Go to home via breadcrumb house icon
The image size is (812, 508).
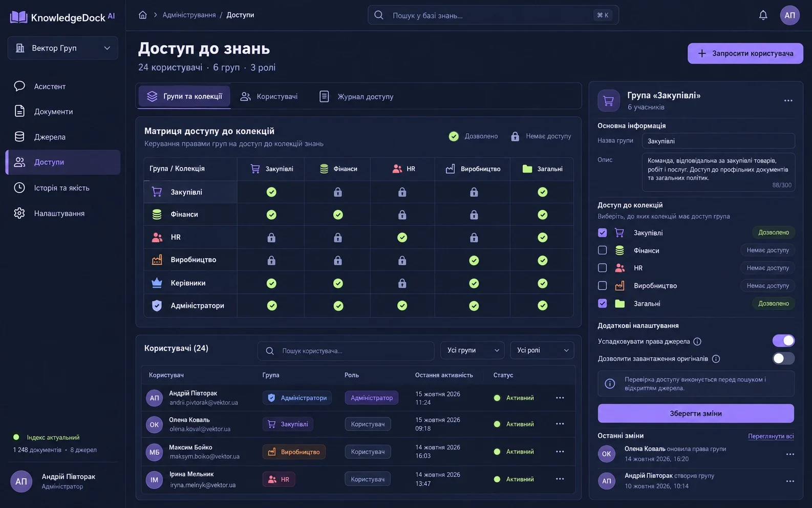pos(143,15)
